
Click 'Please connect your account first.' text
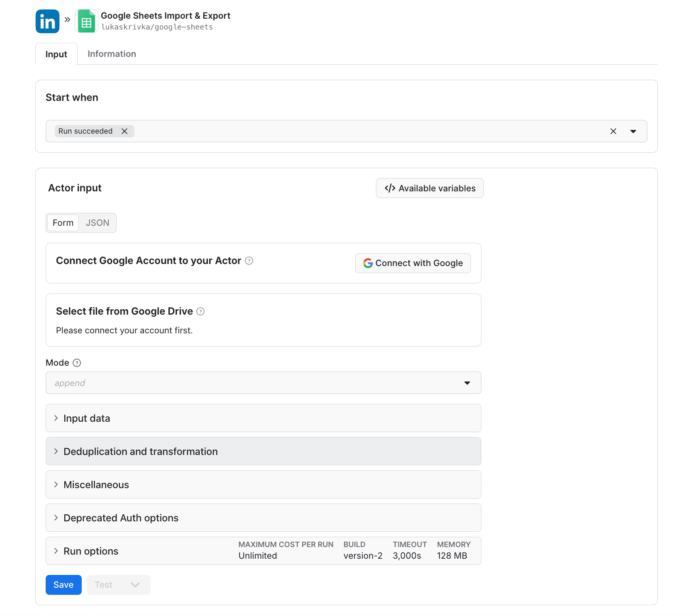(124, 330)
